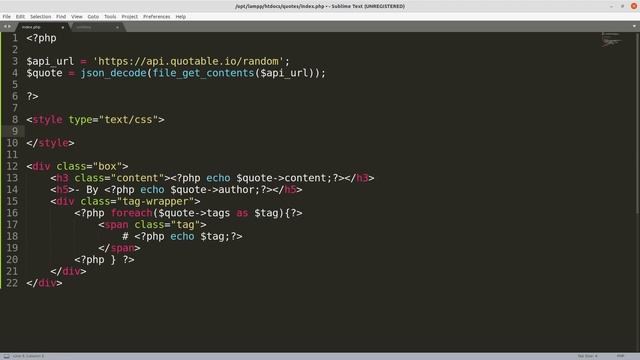The width and height of the screenshot is (640, 360).
Task: Click the 'echo $tag' statement on line 18
Action: pos(197,237)
